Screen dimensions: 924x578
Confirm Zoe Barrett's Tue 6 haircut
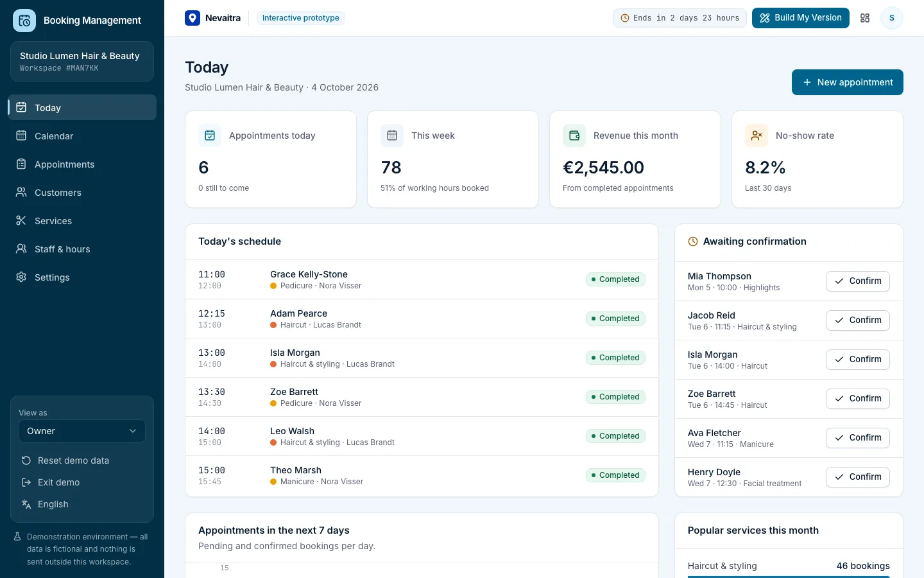point(857,399)
